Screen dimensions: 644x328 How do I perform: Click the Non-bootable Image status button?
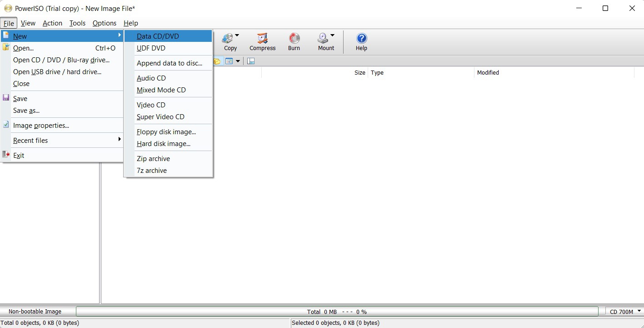tap(35, 312)
